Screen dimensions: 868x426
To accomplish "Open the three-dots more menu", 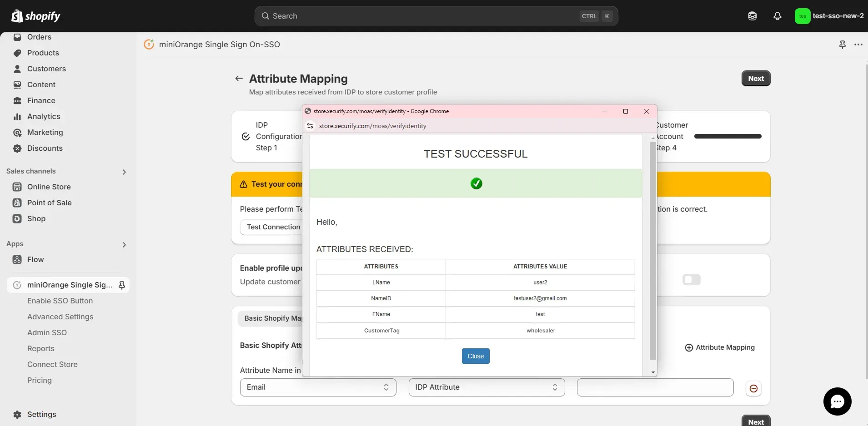I will pyautogui.click(x=858, y=45).
